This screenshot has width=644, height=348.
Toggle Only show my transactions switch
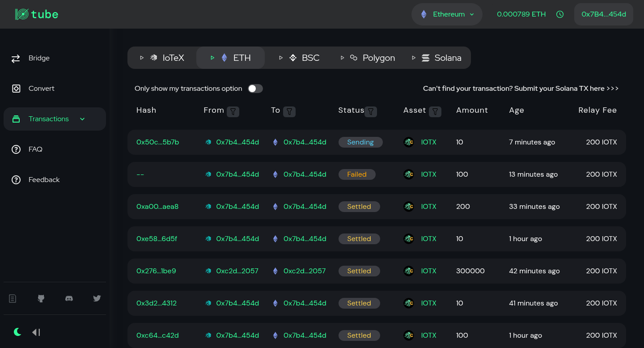click(x=255, y=89)
